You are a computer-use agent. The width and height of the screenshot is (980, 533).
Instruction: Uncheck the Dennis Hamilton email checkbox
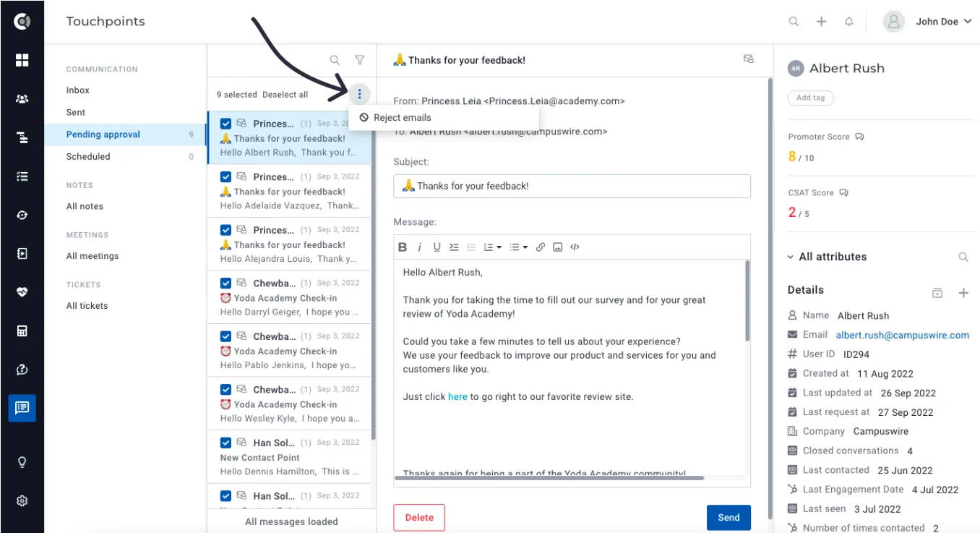[x=225, y=443]
